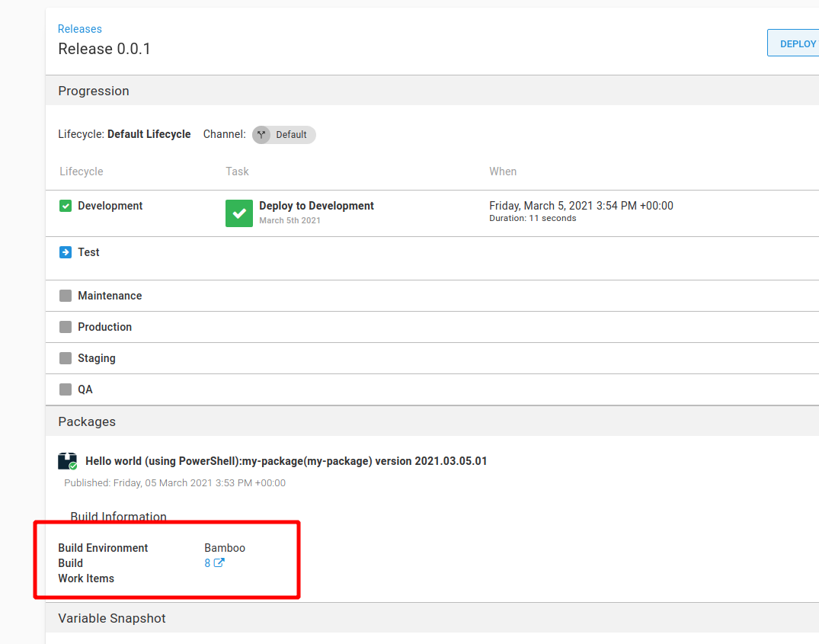The image size is (819, 644).
Task: Click the branch icon in the Default channel chip
Action: (x=261, y=134)
